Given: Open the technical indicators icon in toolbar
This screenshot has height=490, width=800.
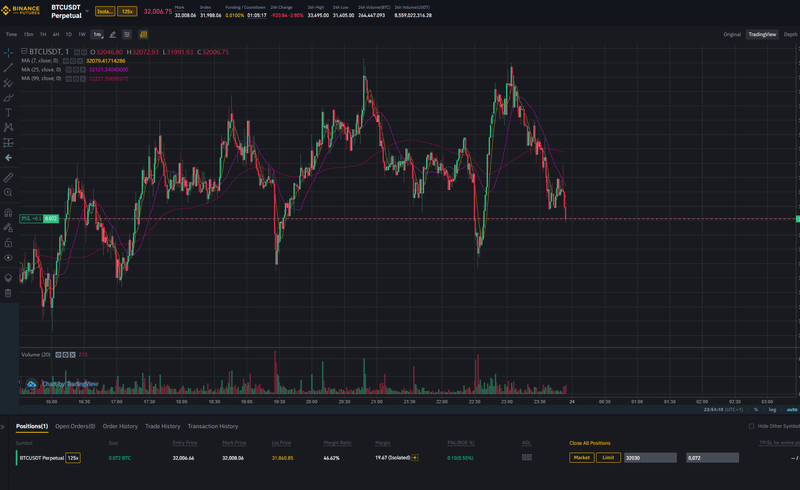Looking at the screenshot, I should [127, 35].
